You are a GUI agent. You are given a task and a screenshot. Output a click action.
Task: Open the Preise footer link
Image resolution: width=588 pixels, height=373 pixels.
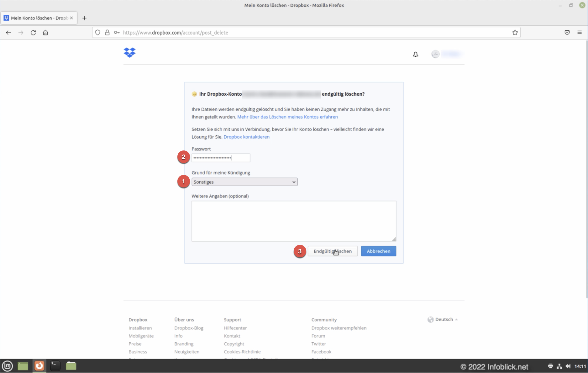[135, 344]
